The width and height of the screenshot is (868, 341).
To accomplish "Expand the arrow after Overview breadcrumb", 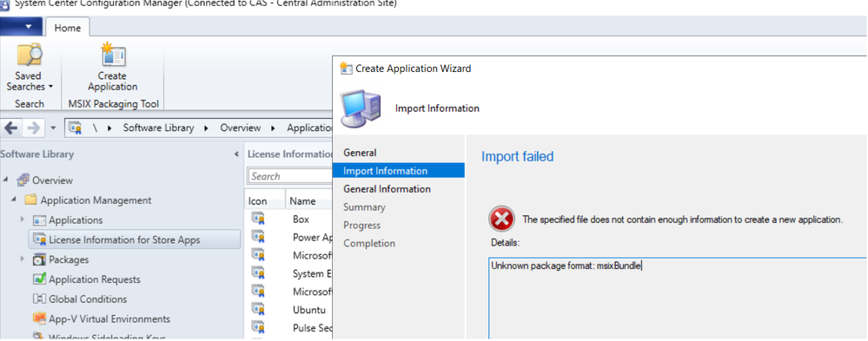I will click(x=273, y=128).
